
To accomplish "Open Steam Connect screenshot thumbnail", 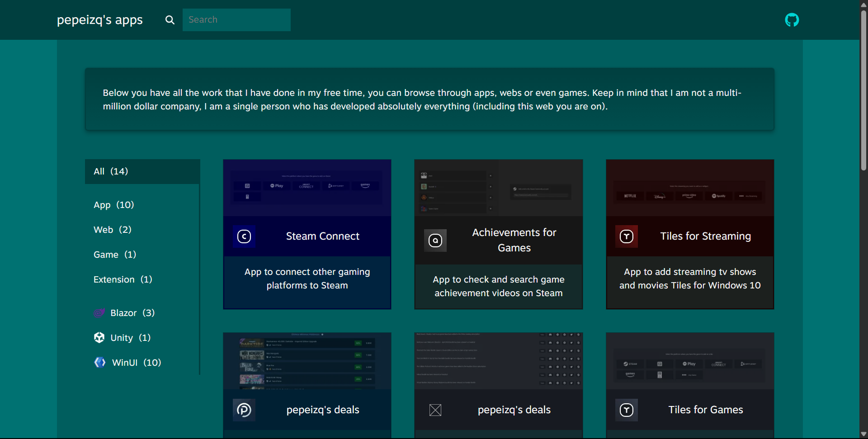I will [x=307, y=188].
